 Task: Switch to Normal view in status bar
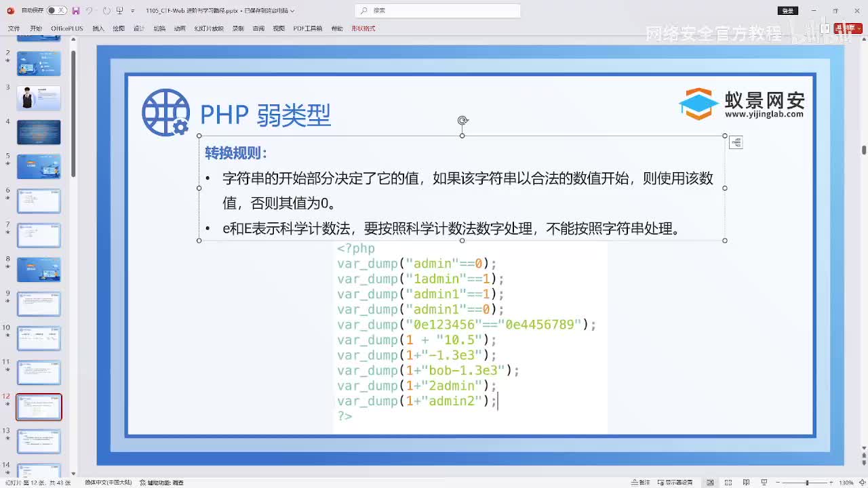[710, 483]
